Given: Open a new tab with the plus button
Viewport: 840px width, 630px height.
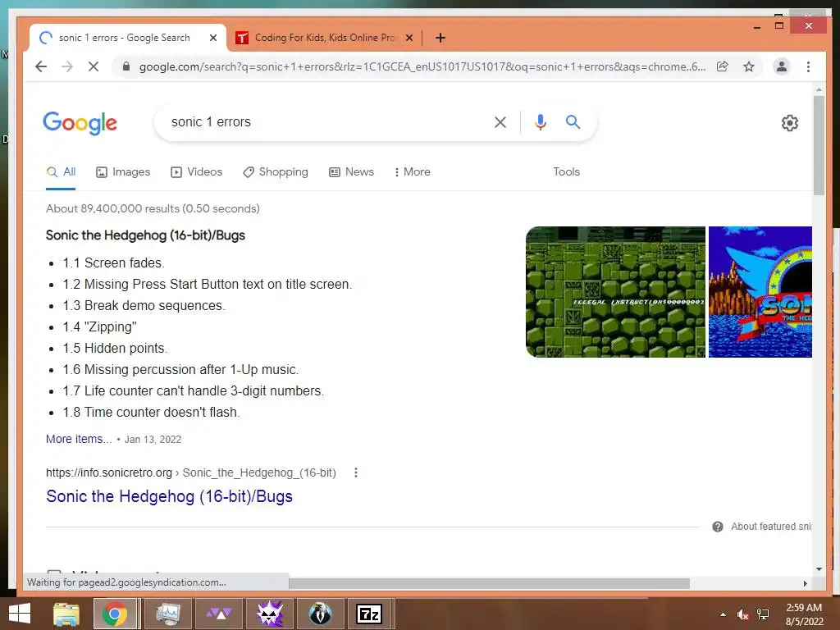Looking at the screenshot, I should pos(441,38).
